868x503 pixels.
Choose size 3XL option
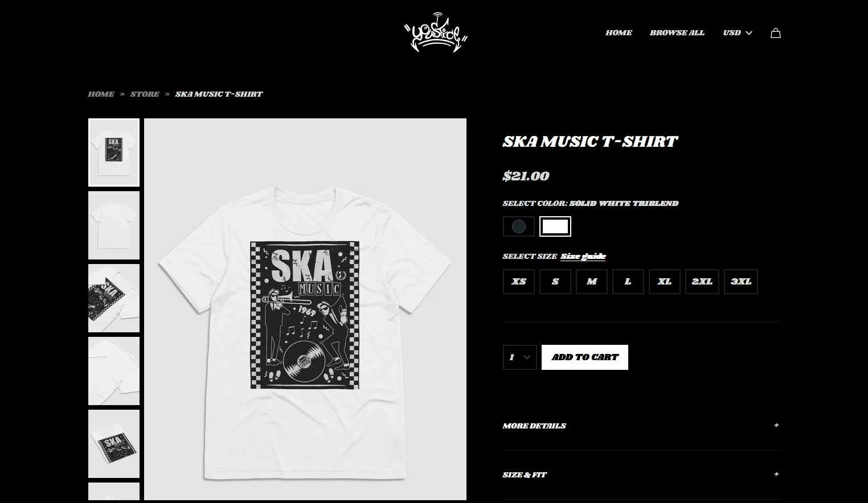[x=741, y=282]
